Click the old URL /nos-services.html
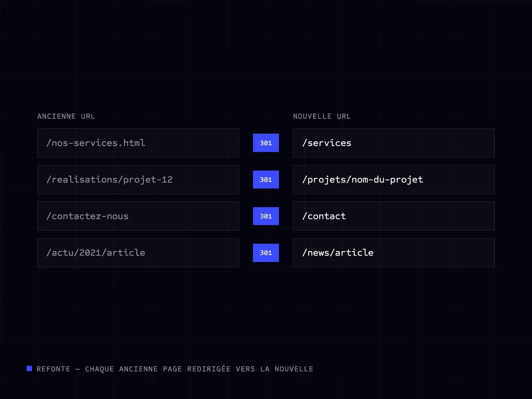The width and height of the screenshot is (532, 399). (138, 143)
